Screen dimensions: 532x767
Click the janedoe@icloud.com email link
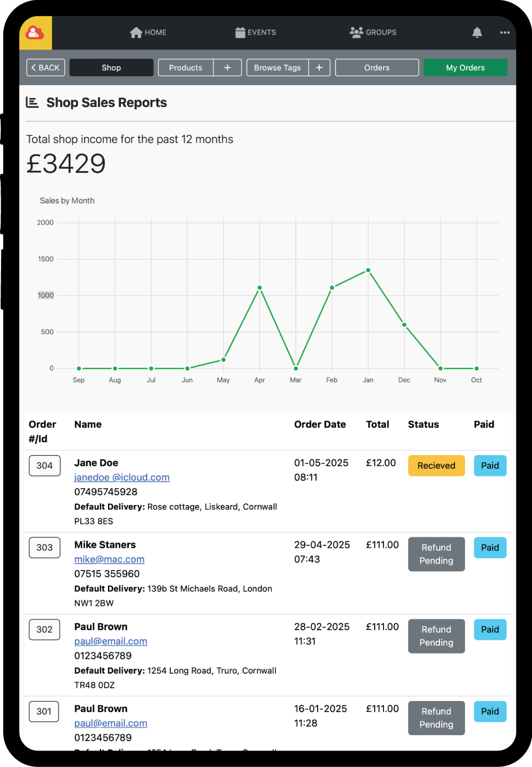point(122,477)
